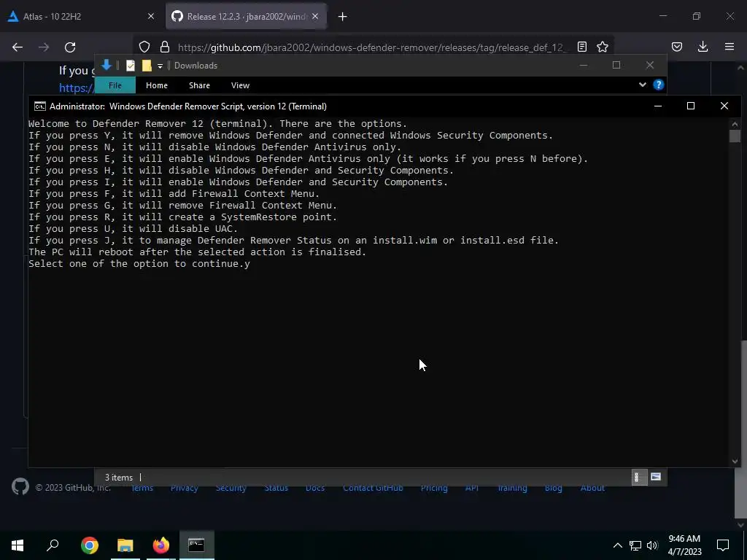Click Firefox forward navigation arrow

click(44, 47)
